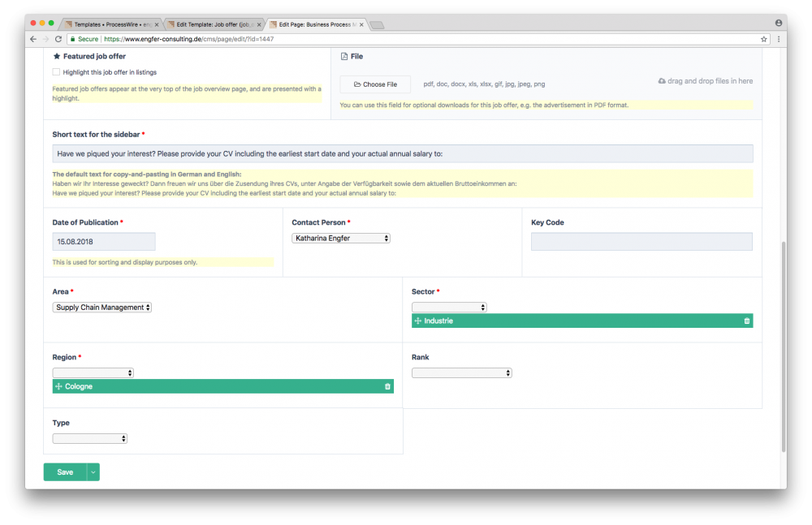Switch to the Templates ProcessWire tab
This screenshot has height=525, width=812.
point(111,24)
